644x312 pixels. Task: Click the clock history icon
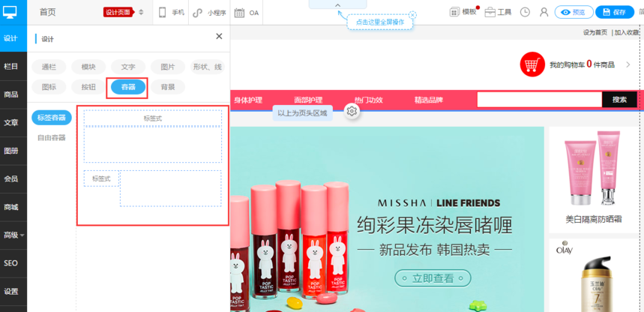pyautogui.click(x=525, y=12)
